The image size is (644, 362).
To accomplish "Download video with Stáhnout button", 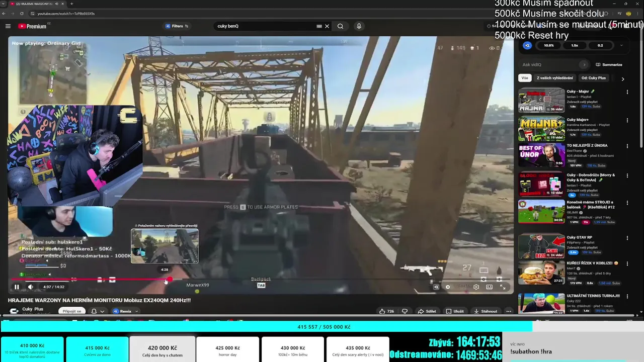I will [x=486, y=311].
